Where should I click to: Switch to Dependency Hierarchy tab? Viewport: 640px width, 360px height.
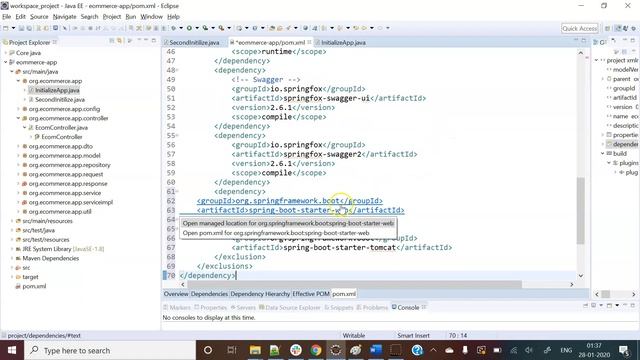pyautogui.click(x=260, y=294)
